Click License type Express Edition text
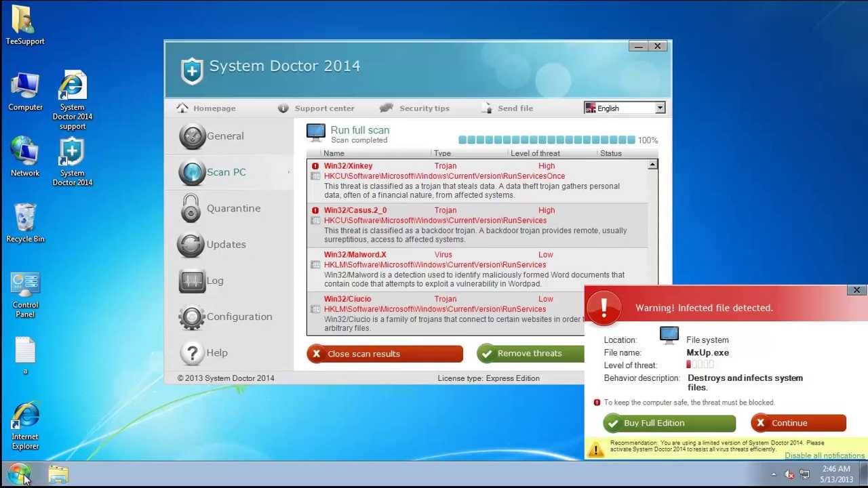Screen dimensions: 868x488 [488, 378]
